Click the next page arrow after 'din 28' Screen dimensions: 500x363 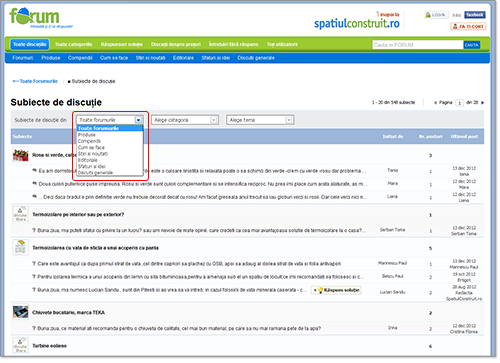click(482, 103)
